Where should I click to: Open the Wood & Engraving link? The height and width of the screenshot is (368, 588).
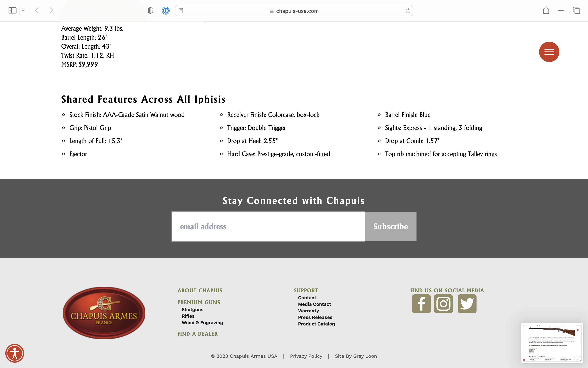point(202,323)
